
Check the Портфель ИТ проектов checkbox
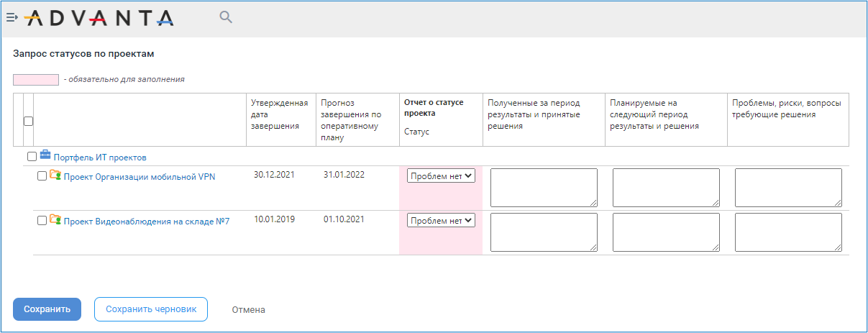tap(32, 156)
